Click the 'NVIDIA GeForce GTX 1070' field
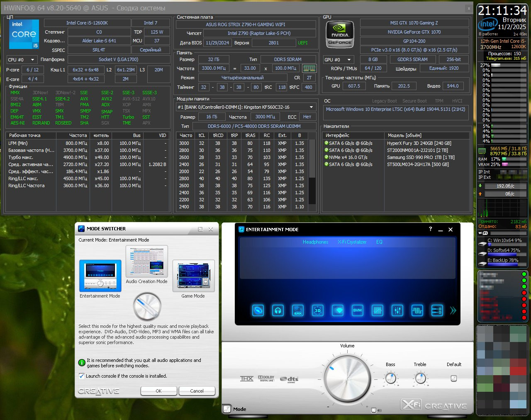Viewport: 531px width, 420px height. coord(414,32)
